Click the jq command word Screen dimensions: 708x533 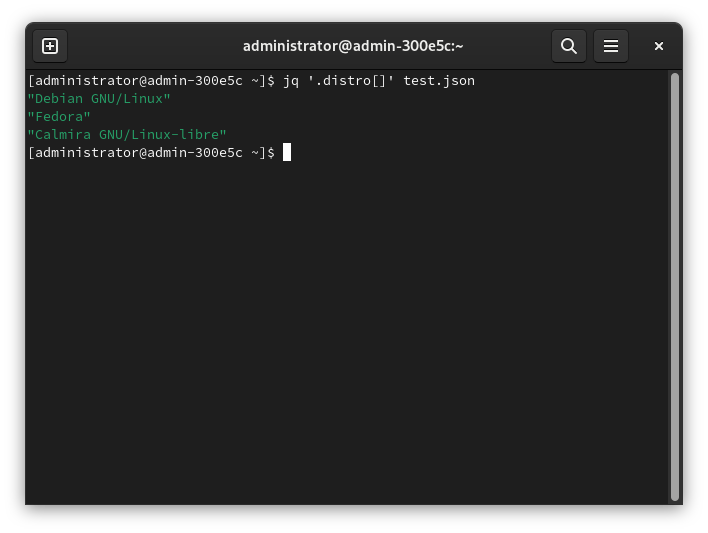click(x=291, y=81)
